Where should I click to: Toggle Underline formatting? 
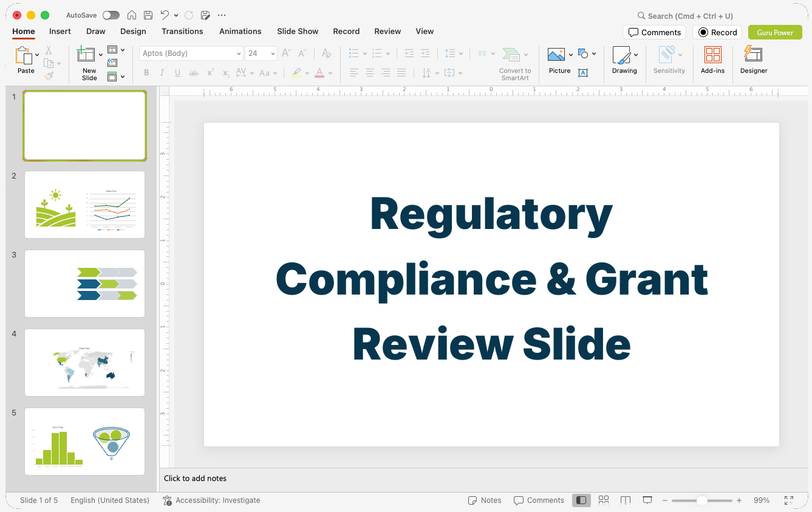[178, 73]
